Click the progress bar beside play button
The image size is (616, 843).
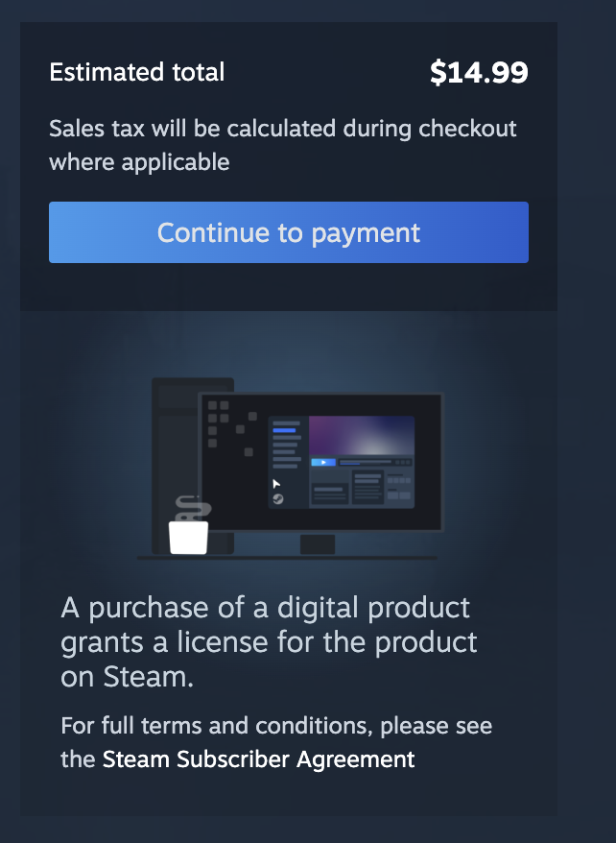tap(366, 462)
